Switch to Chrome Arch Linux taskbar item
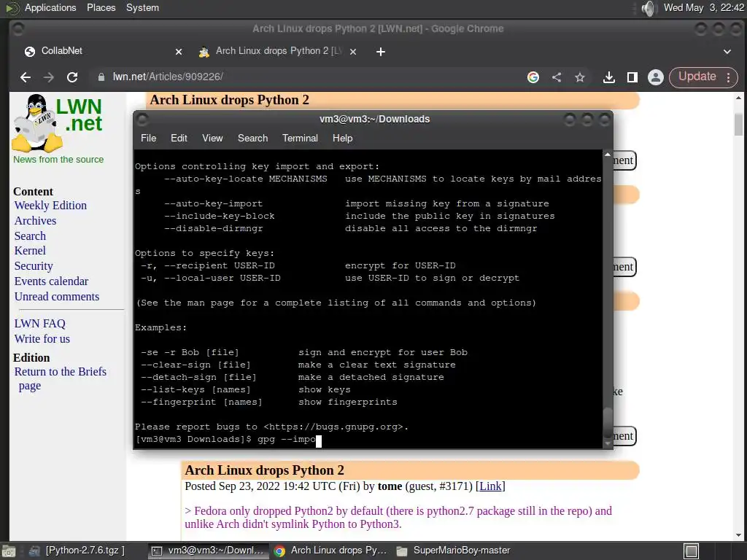 (331, 551)
